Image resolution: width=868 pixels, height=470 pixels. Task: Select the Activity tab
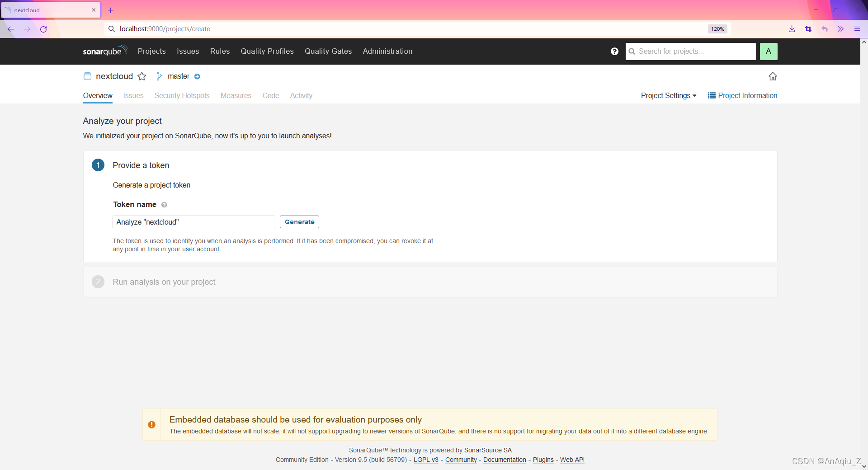301,95
